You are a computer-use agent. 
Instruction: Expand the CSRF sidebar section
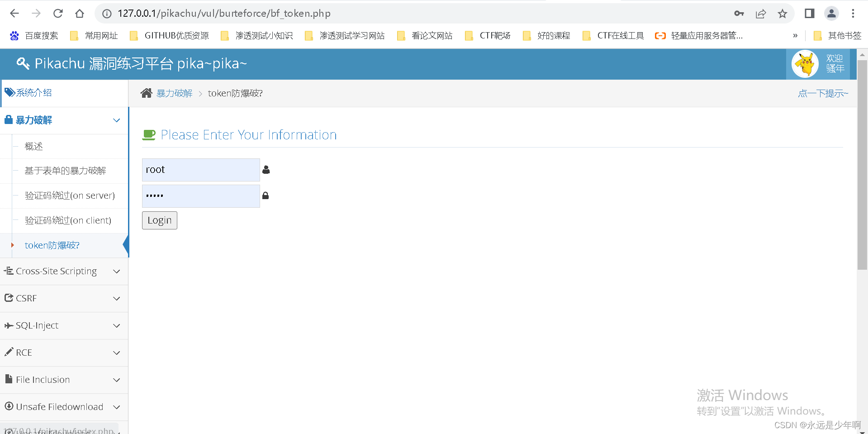64,299
